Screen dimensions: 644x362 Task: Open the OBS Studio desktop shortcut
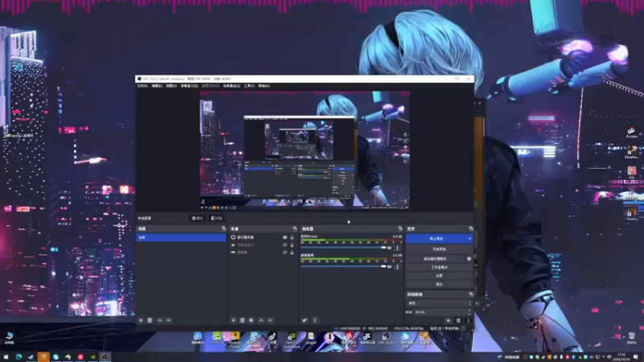tap(386, 338)
